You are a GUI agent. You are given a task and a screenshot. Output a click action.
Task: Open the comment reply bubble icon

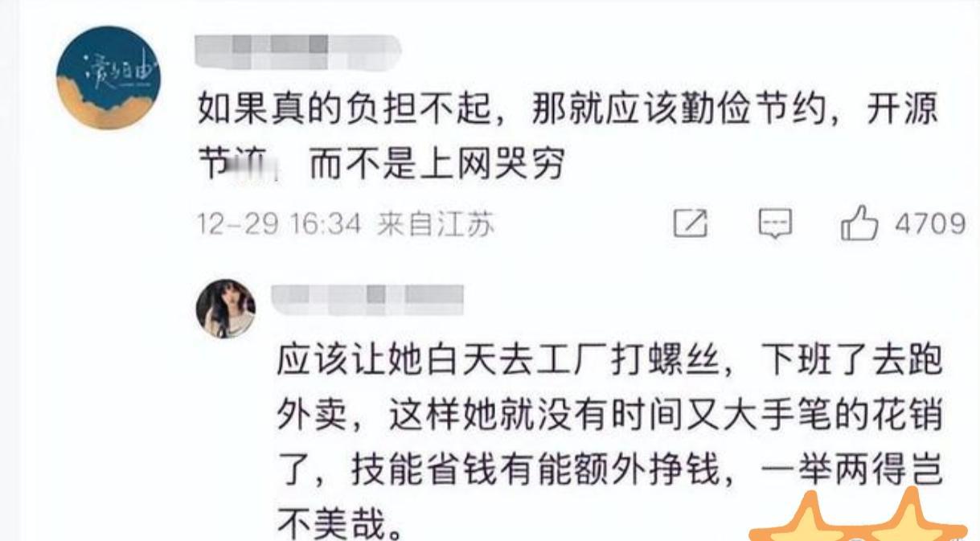point(776,224)
